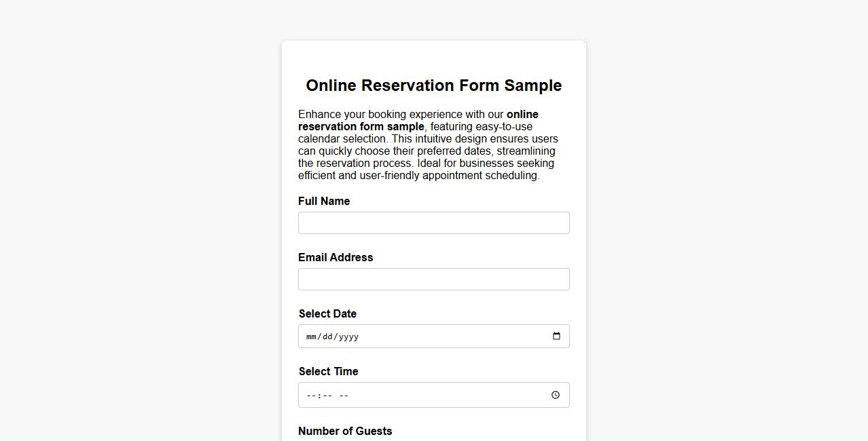Click the bold online reservation form sample text
868x441 pixels.
pos(361,126)
